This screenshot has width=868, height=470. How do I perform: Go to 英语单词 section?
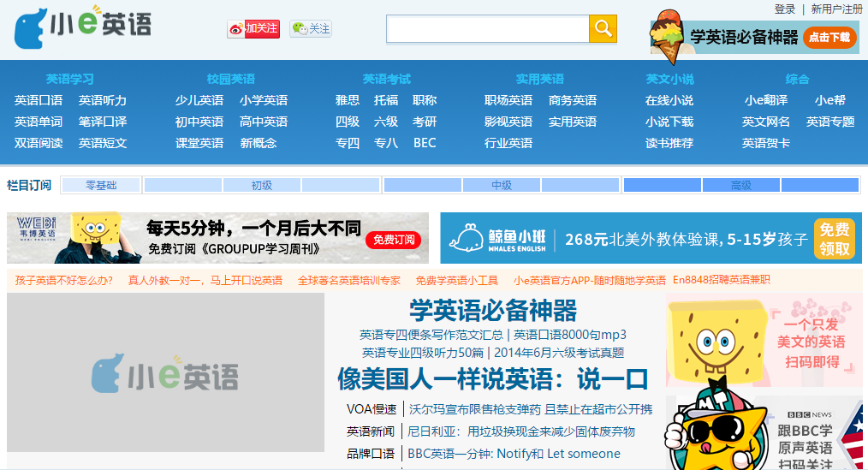click(x=39, y=122)
